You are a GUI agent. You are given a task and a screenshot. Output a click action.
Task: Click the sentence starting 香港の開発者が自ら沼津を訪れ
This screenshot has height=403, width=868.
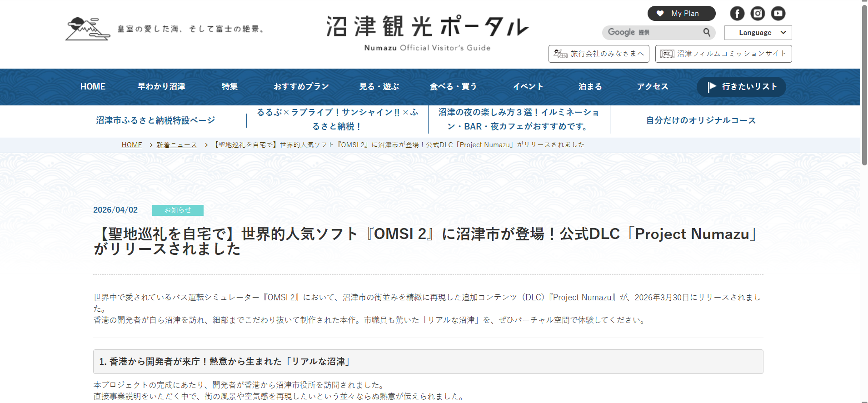[x=370, y=320]
